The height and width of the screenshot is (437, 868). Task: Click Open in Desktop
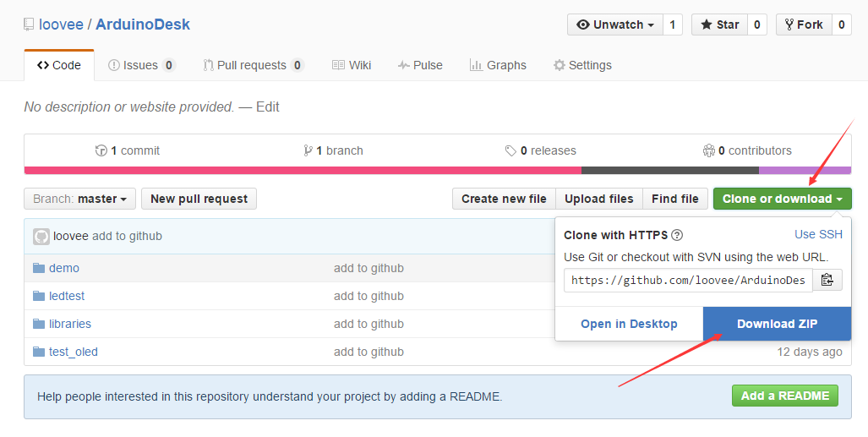pos(629,324)
